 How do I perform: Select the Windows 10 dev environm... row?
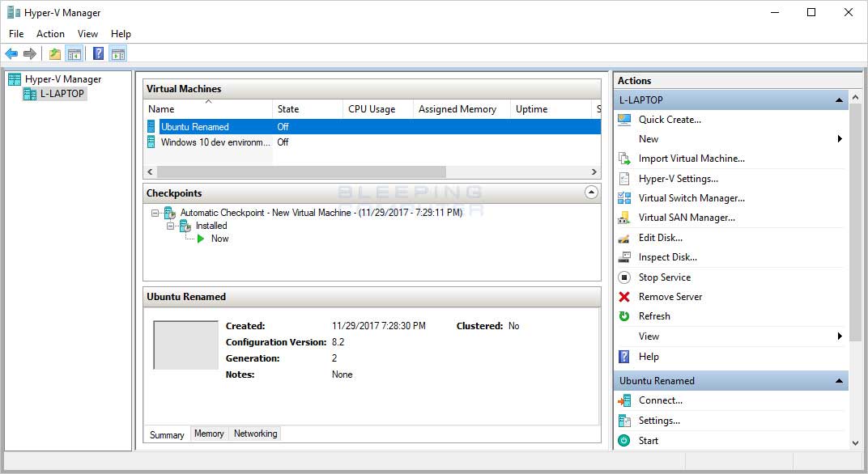(x=372, y=142)
